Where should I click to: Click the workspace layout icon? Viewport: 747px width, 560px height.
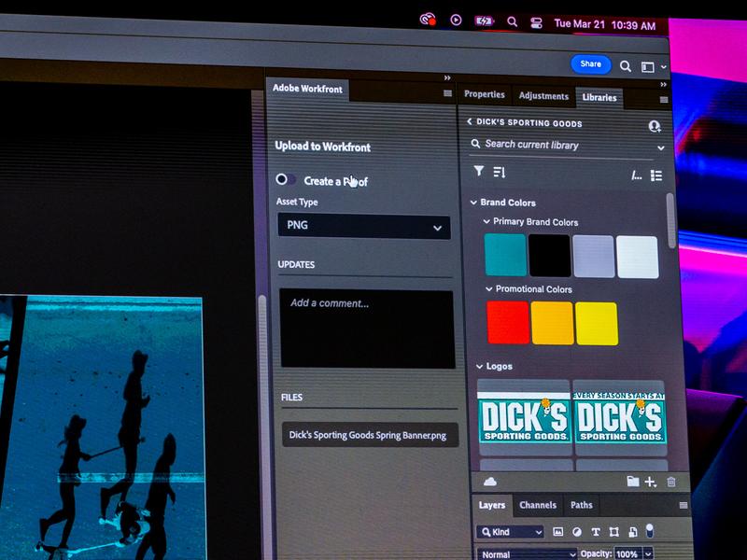coord(647,67)
